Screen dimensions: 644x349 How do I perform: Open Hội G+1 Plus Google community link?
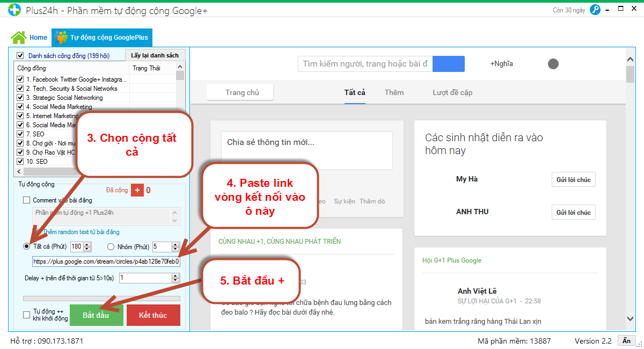tap(452, 260)
